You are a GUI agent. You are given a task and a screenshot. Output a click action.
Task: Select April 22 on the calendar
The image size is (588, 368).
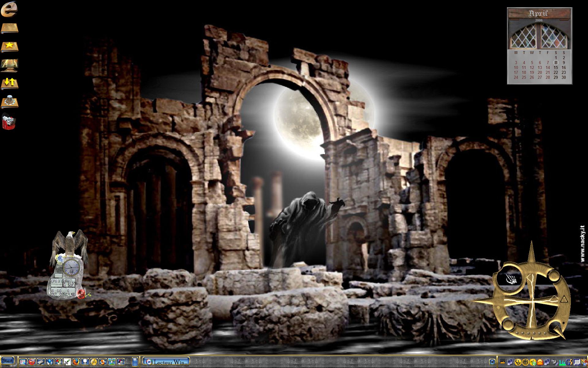pos(556,72)
